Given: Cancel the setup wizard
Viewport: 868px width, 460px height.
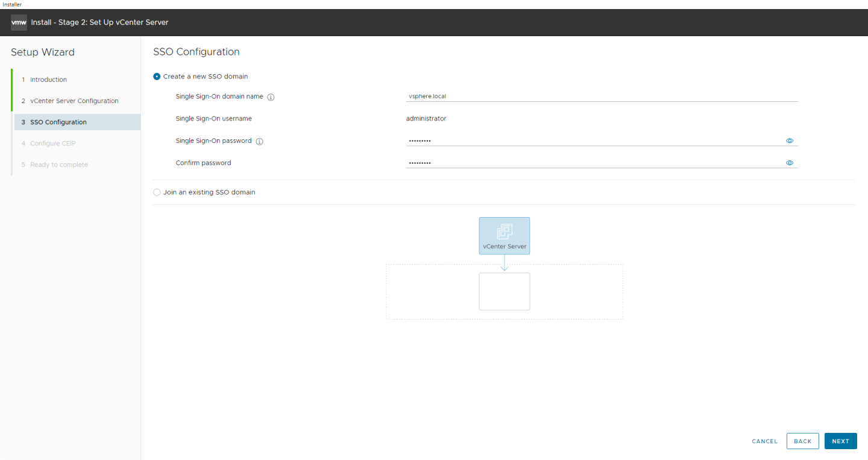Looking at the screenshot, I should pos(764,441).
